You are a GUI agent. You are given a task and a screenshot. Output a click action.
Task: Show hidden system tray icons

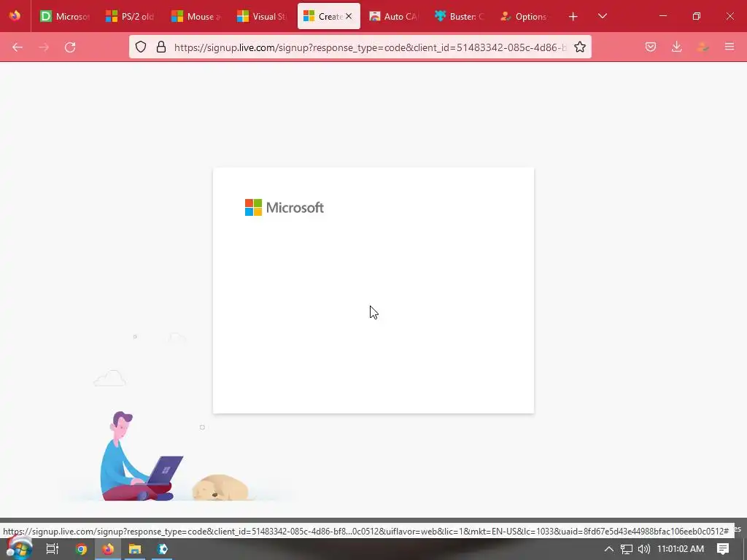coord(609,549)
